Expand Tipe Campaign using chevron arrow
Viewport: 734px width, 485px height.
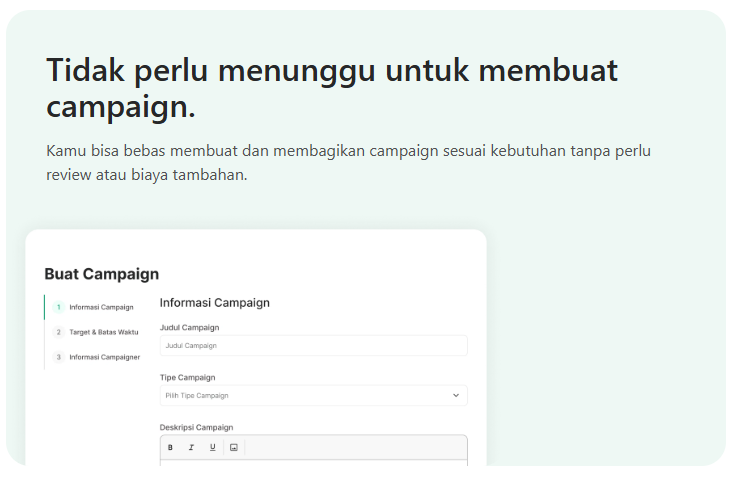[456, 396]
